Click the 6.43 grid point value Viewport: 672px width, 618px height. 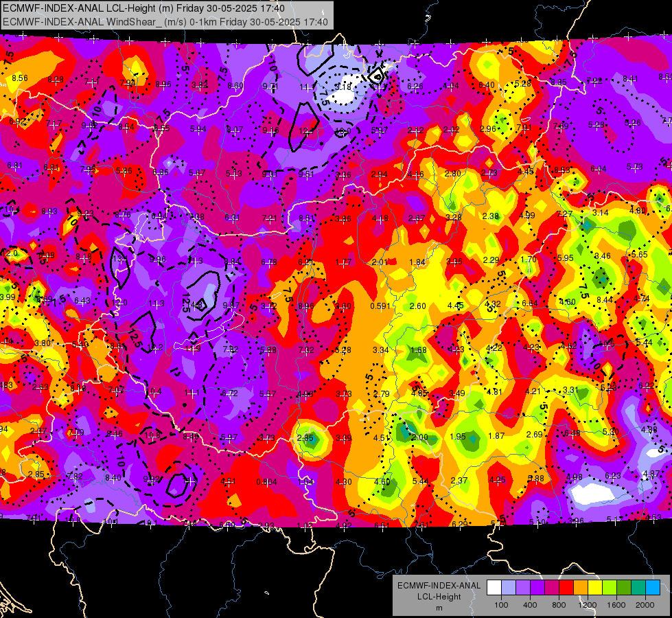[x=82, y=301]
